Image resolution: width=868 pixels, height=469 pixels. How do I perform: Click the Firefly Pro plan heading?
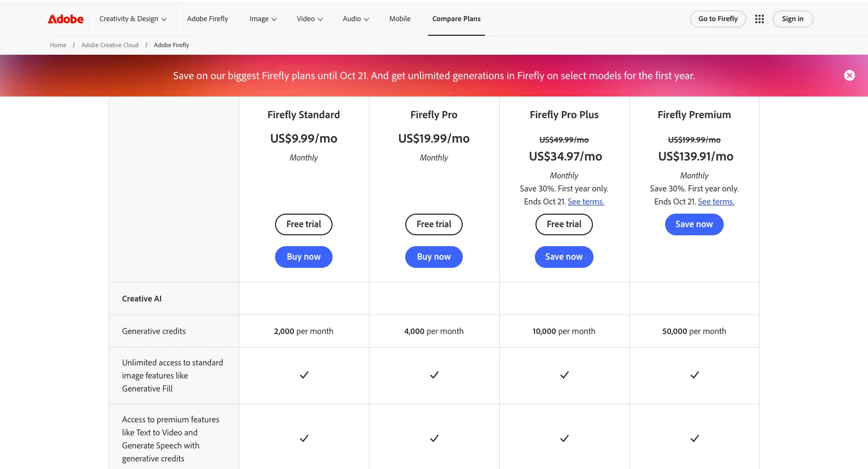point(434,115)
